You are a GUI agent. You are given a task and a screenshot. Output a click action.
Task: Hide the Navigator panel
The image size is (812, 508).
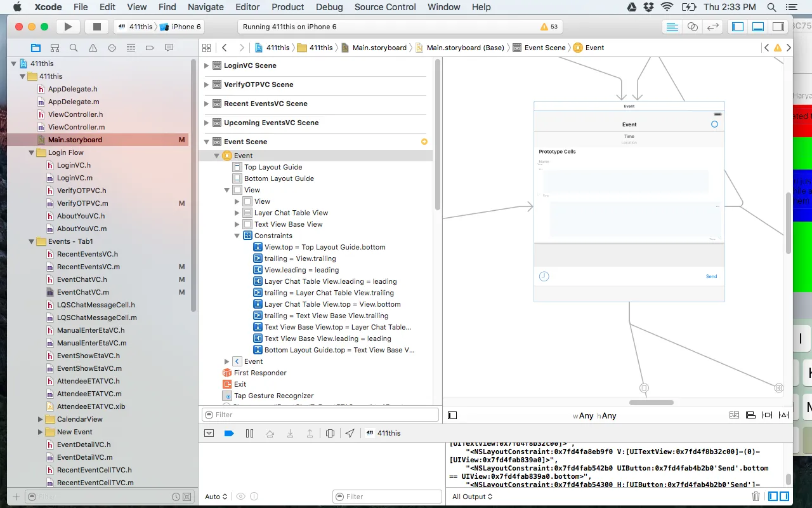pos(738,27)
